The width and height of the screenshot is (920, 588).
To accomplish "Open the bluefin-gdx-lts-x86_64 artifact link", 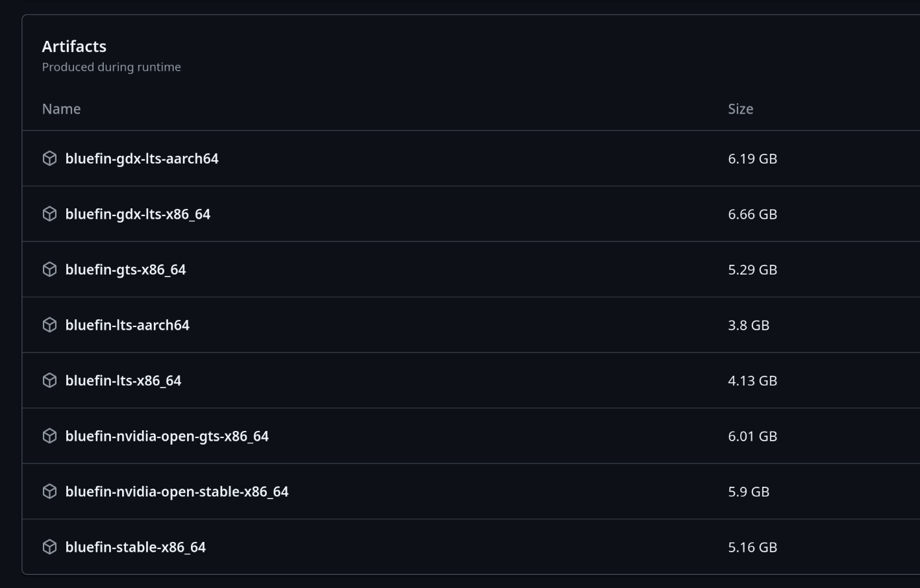I will coord(138,214).
